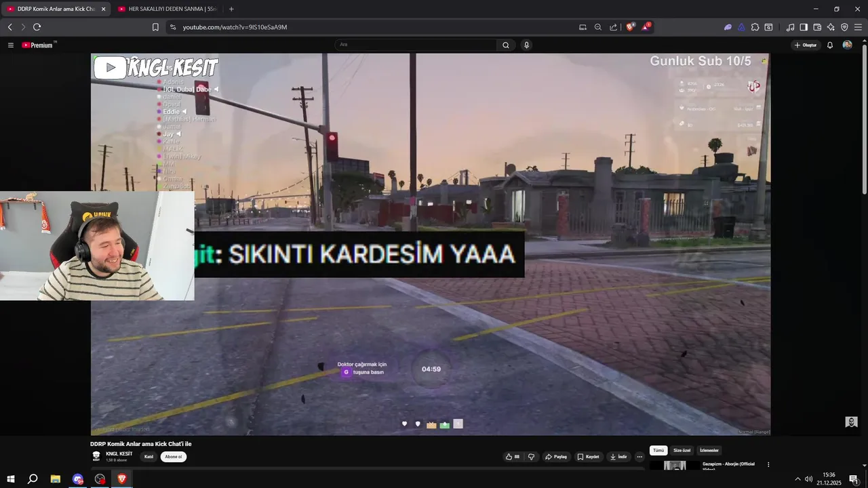Open the taskbar volume speaker icon
Viewport: 868px width, 488px height.
pos(808,479)
